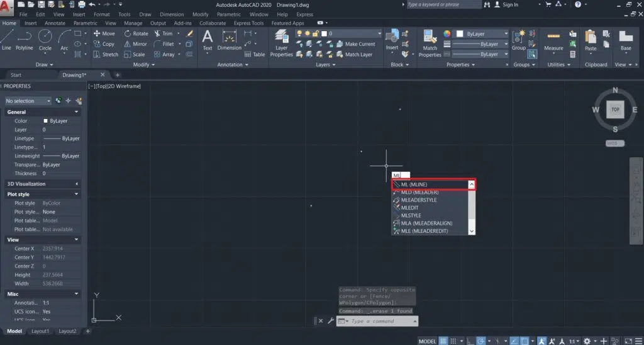644x345 pixels.
Task: Select the Polyline drawing tool
Action: pyautogui.click(x=25, y=38)
